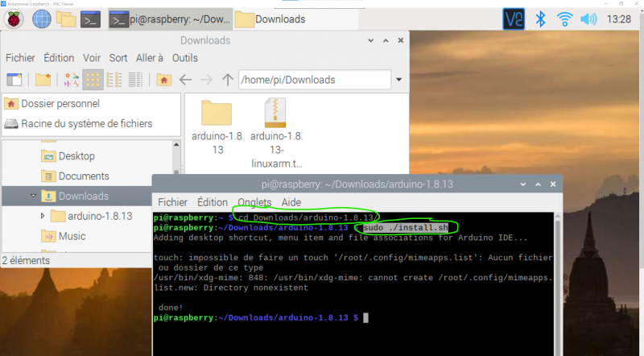Open the Aide menu in terminal
The image size is (644, 356).
point(291,202)
